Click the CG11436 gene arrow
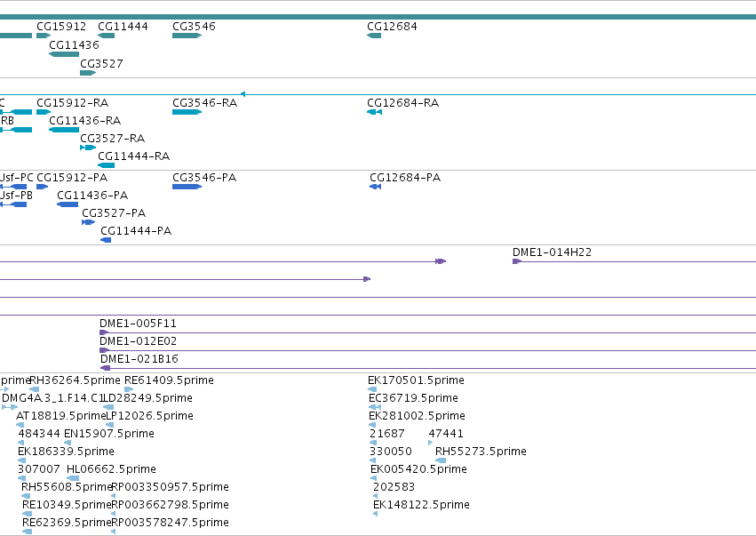The image size is (756, 536). point(64,54)
